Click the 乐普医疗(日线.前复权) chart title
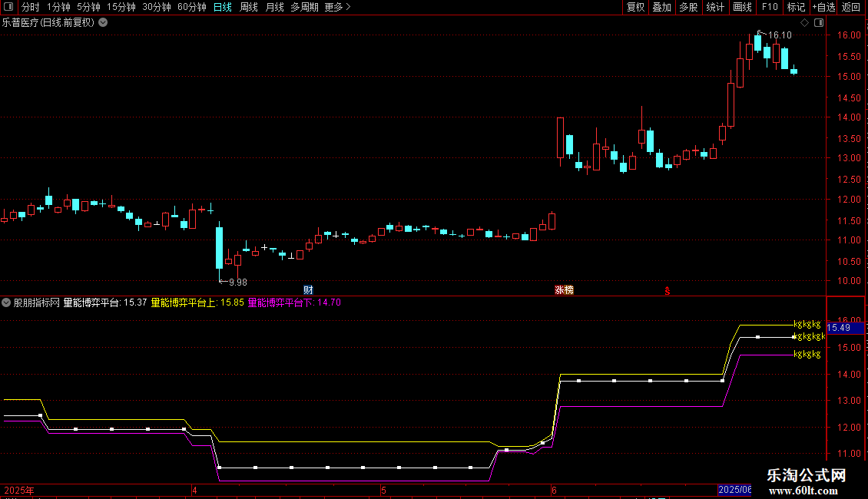Viewport: 868px width, 499px height. [48, 23]
